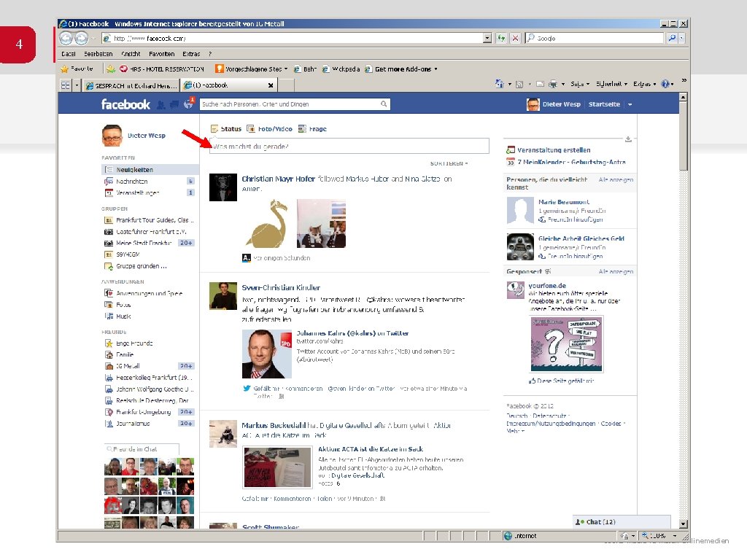Open Facebook messages icon
The image size is (747, 560).
(174, 104)
